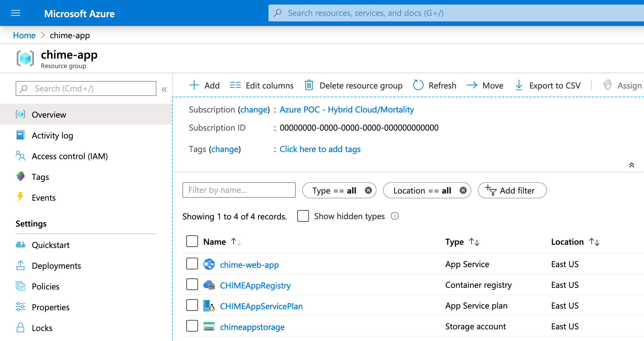Open the hamburger portal menu

16,13
